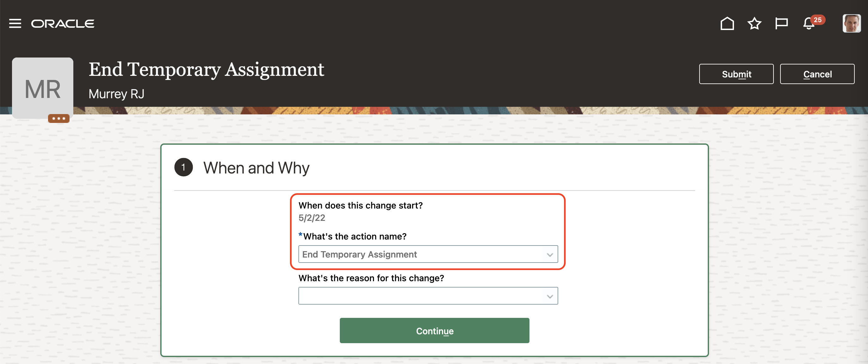The image size is (868, 364).
Task: Click the Oracle logo
Action: click(63, 24)
